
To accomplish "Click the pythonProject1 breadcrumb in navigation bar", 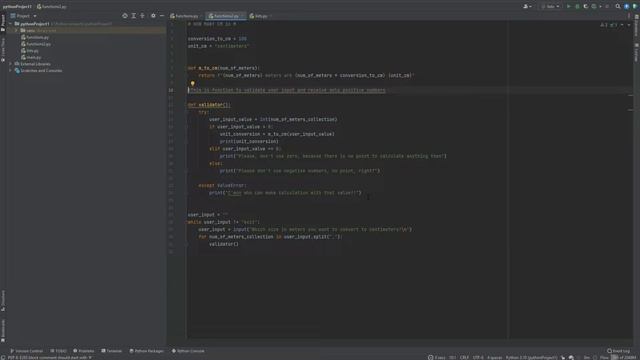I will click(x=17, y=7).
